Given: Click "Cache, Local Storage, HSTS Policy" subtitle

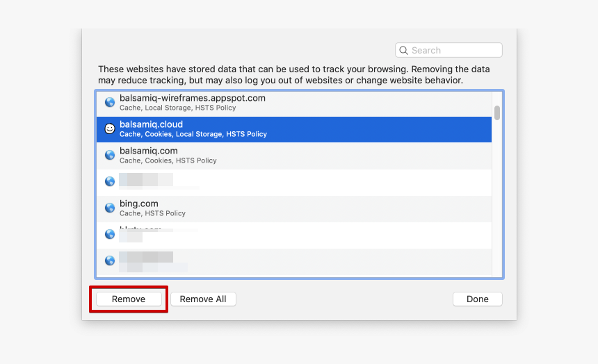Looking at the screenshot, I should (178, 108).
